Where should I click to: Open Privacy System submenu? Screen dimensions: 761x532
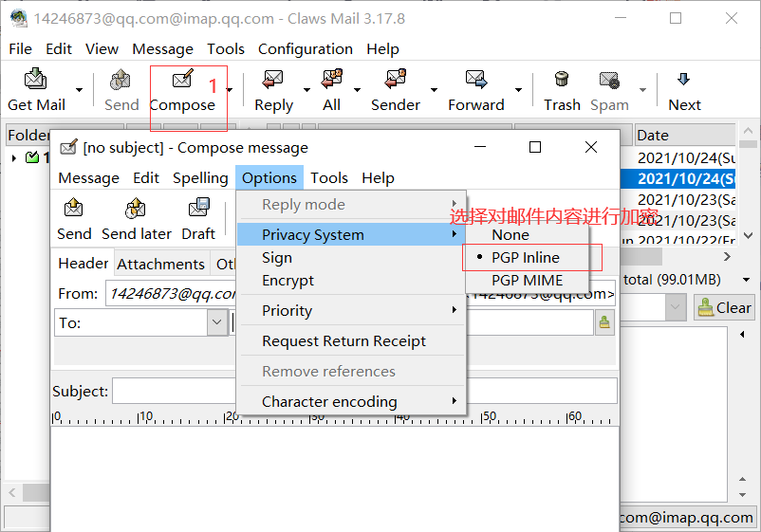point(351,235)
